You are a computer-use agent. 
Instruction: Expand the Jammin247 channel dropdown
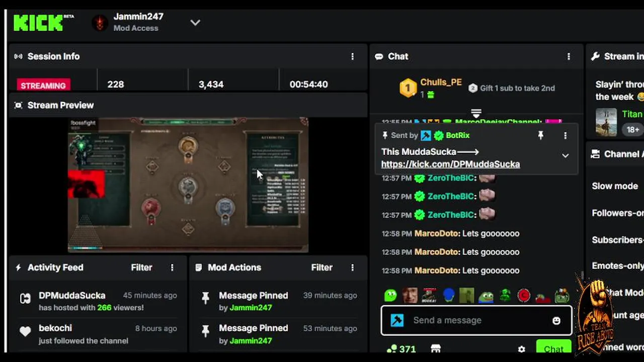click(x=195, y=22)
